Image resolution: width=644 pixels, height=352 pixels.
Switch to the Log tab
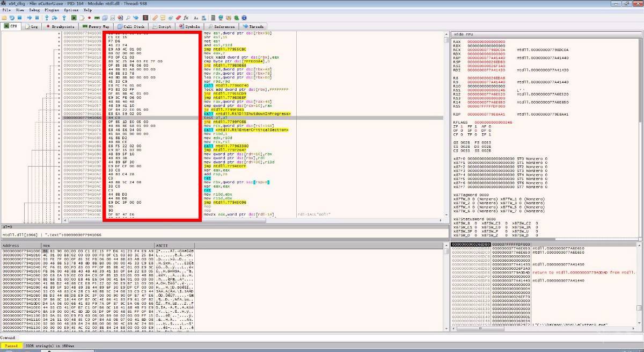coord(32,26)
